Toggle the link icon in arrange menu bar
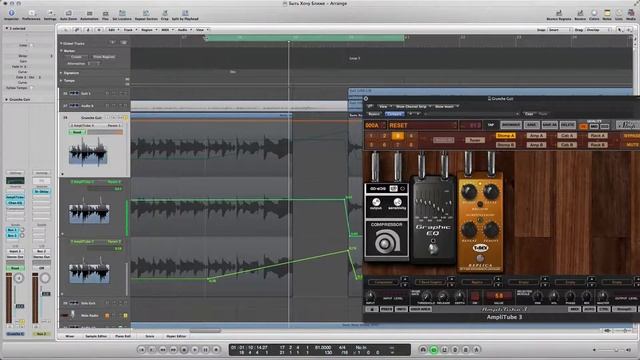This screenshot has height=360, width=640. point(76,30)
